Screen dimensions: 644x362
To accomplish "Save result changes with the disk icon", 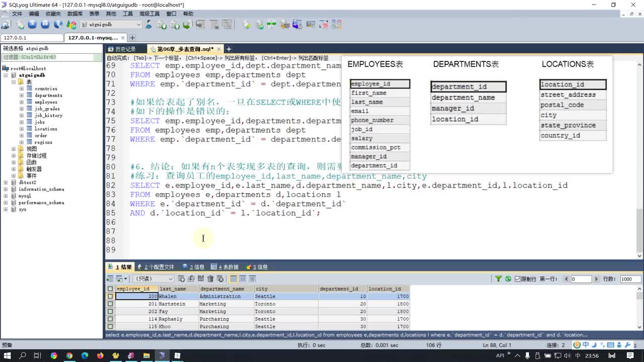I will [x=201, y=279].
